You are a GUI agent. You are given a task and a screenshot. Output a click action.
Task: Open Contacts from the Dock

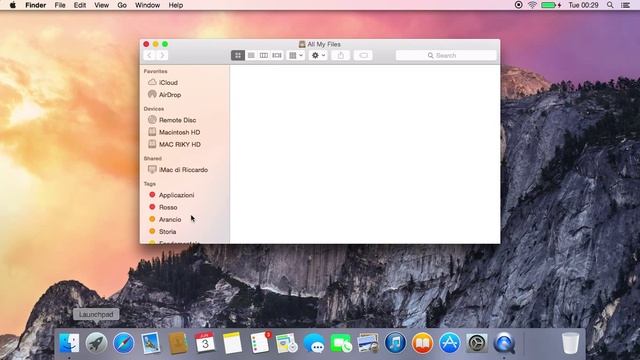pos(178,343)
